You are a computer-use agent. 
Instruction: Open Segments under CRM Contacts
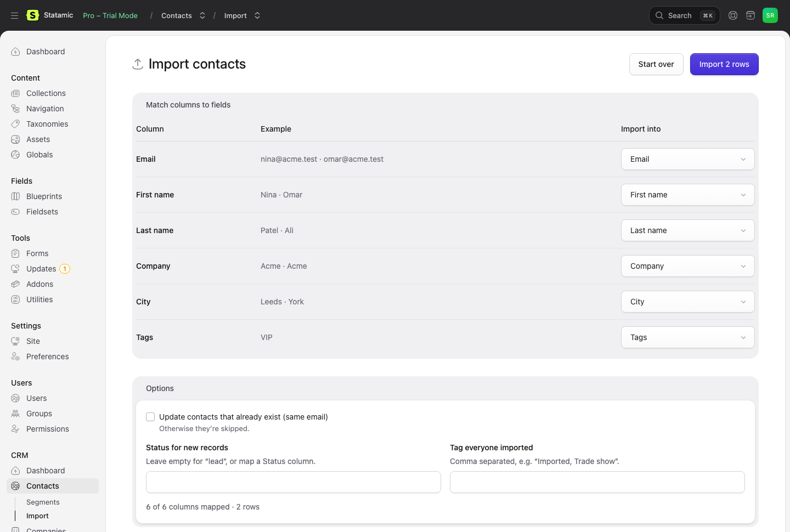pos(43,502)
